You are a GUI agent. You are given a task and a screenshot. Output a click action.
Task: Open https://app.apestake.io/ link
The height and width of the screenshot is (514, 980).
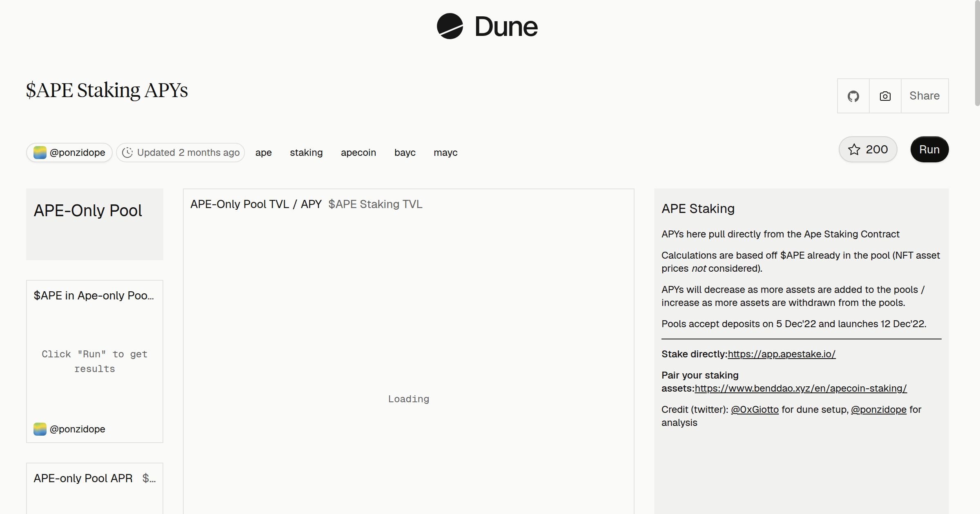point(782,354)
